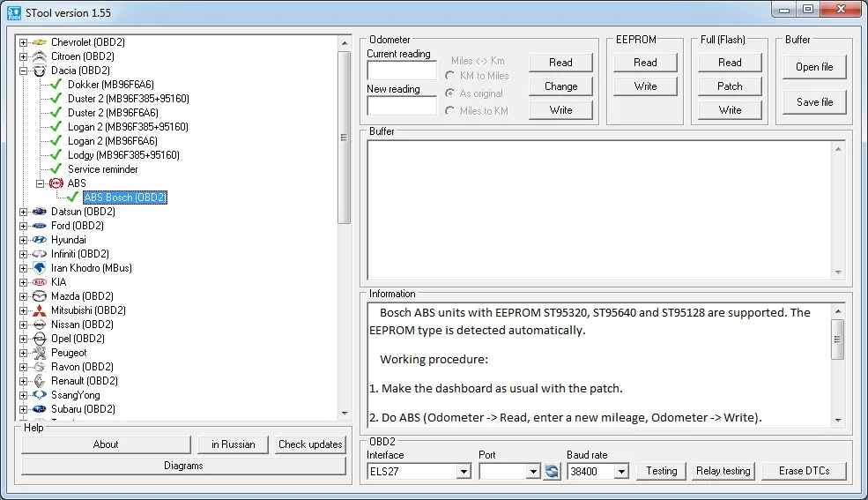Viewport: 868px width, 500px height.
Task: Click the KIA logo icon
Action: coord(40,282)
